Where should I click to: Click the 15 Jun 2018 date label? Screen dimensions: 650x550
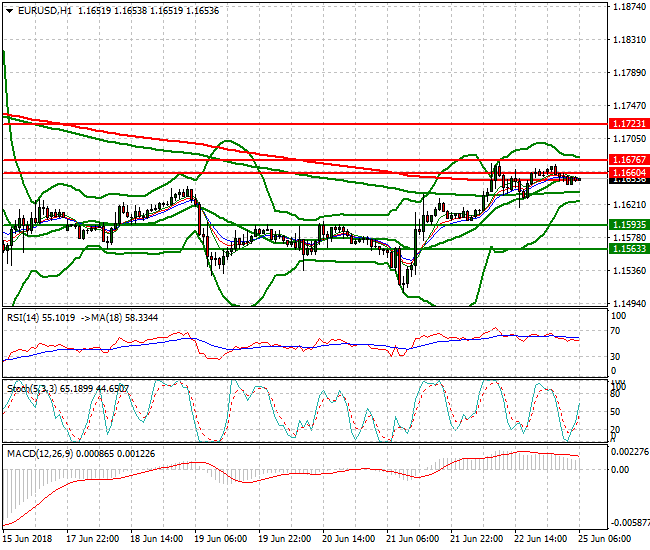tap(27, 538)
